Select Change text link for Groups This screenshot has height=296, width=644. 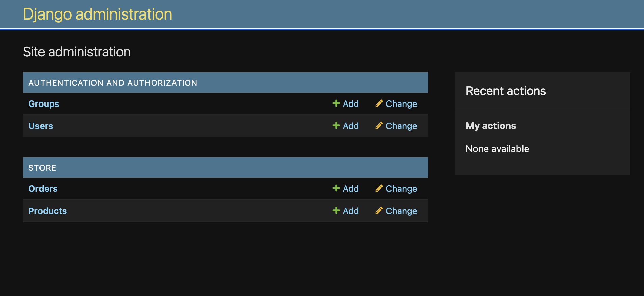coord(401,104)
